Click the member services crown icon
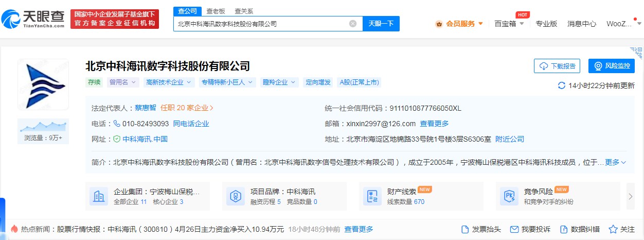Viewport: 644px width, 240px height. point(439,24)
